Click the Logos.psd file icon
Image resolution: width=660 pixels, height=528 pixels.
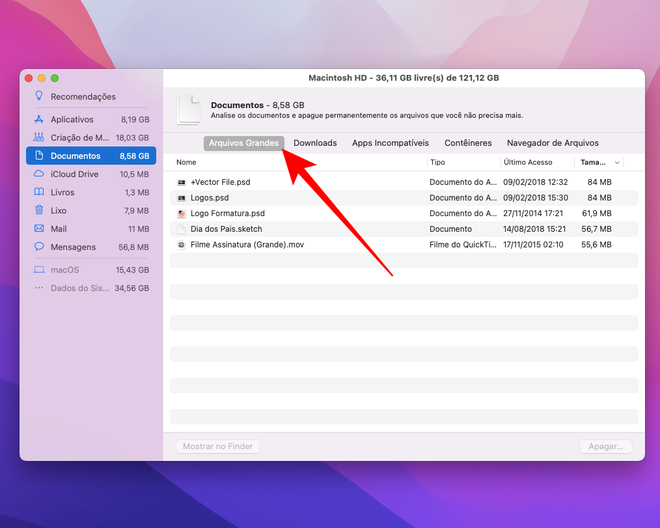[x=181, y=198]
